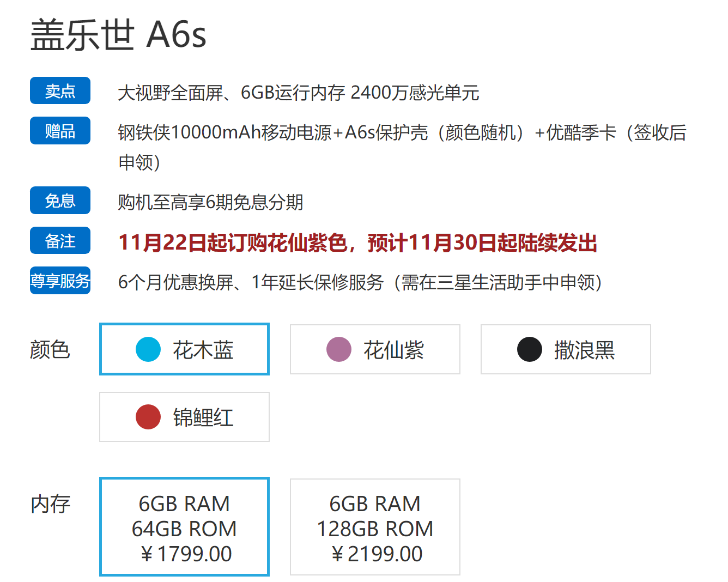Choose the 撒浪黑 color variant
The height and width of the screenshot is (582, 728).
[566, 349]
